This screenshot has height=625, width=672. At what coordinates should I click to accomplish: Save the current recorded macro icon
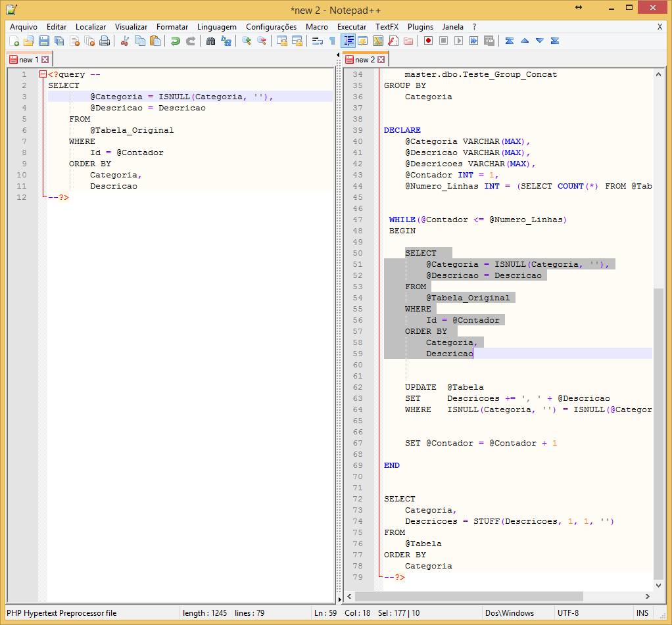coord(489,41)
